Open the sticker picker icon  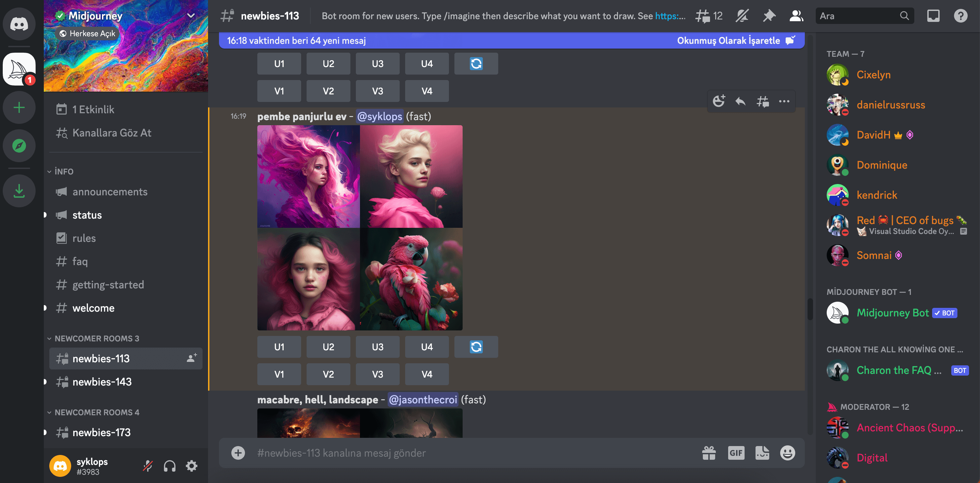(762, 453)
